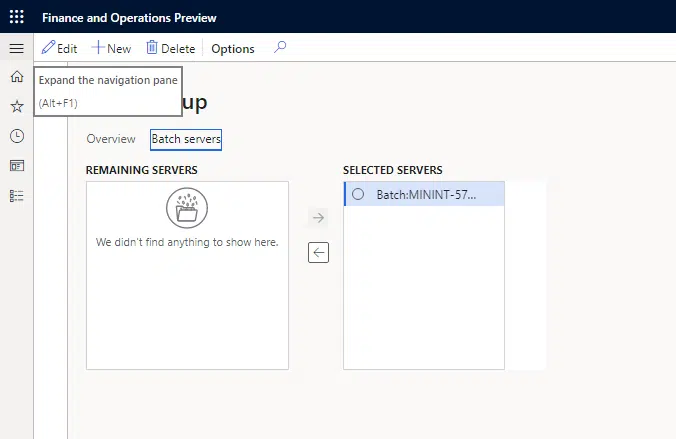Viewport: 676px width, 439px height.
Task: Click the SELECTED SERVERS heading
Action: tap(393, 170)
